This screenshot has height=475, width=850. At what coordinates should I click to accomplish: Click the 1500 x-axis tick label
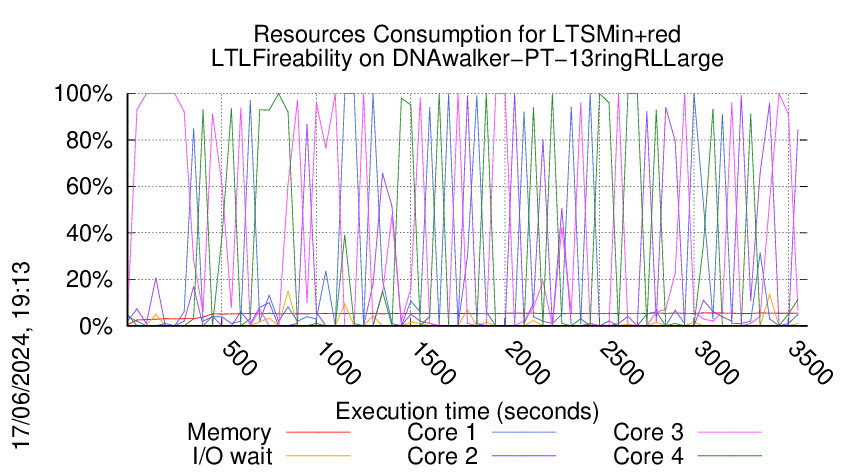(x=433, y=363)
